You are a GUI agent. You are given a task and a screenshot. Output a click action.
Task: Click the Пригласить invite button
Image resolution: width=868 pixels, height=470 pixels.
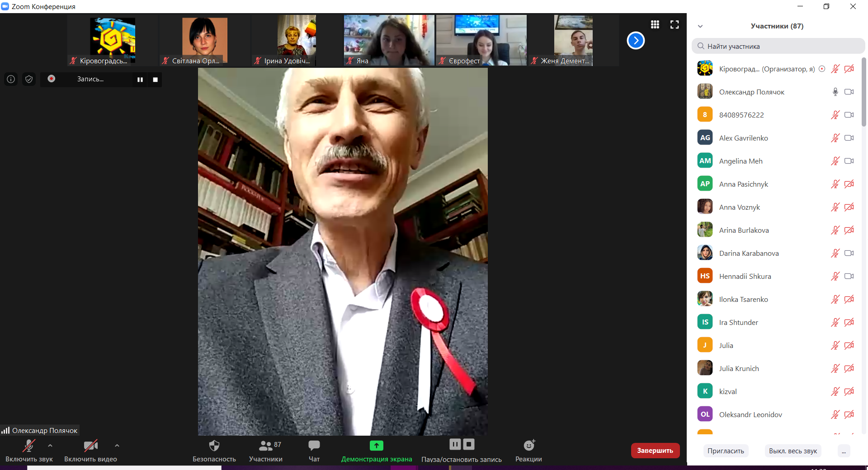(x=726, y=451)
